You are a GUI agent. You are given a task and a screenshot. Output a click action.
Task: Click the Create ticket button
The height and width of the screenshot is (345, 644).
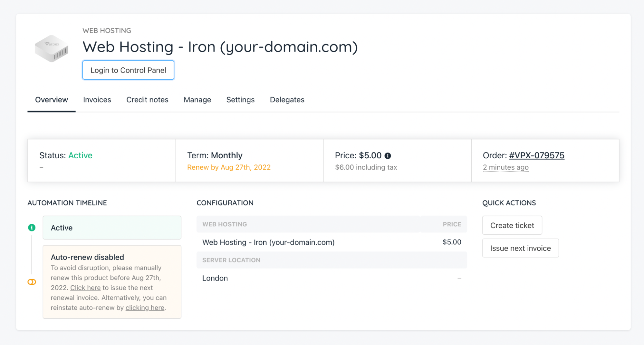[x=512, y=225]
